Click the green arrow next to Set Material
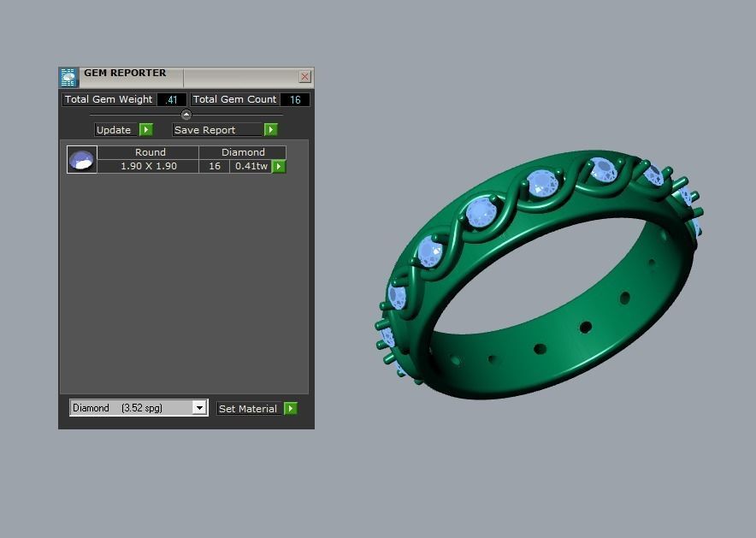Screen dimensions: 756x538 291,408
